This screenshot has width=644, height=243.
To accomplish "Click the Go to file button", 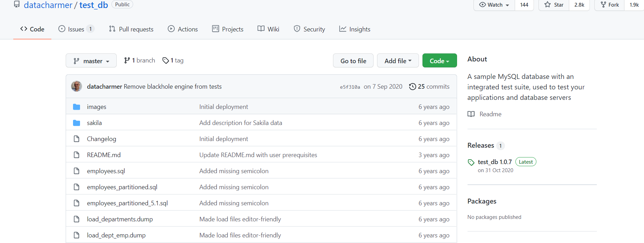I will coord(353,61).
